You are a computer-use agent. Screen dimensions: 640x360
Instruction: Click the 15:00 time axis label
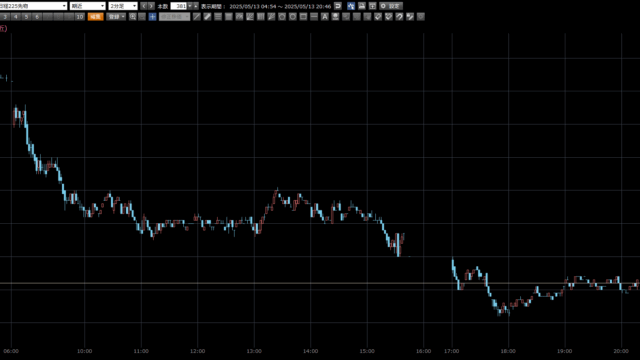point(367,351)
